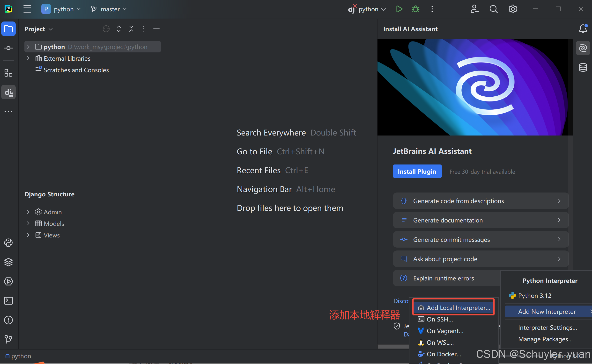Image resolution: width=592 pixels, height=364 pixels.
Task: Open IDE settings gear
Action: [x=513, y=9]
